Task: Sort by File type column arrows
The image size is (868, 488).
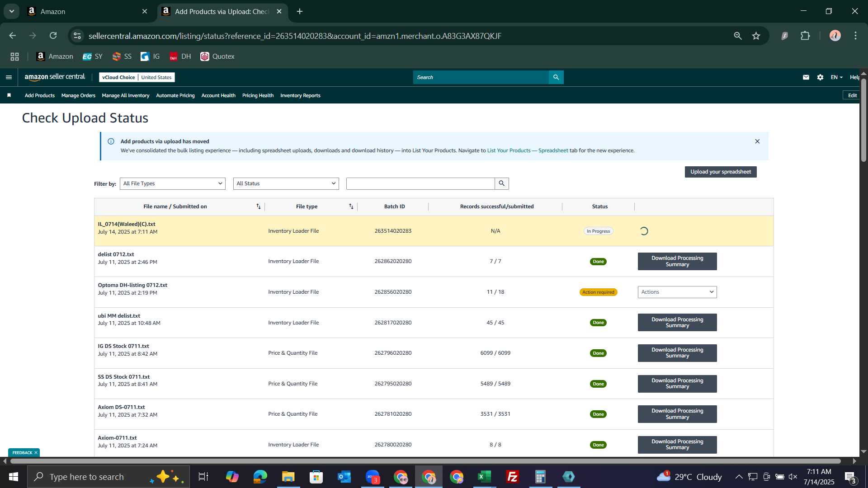Action: (351, 206)
